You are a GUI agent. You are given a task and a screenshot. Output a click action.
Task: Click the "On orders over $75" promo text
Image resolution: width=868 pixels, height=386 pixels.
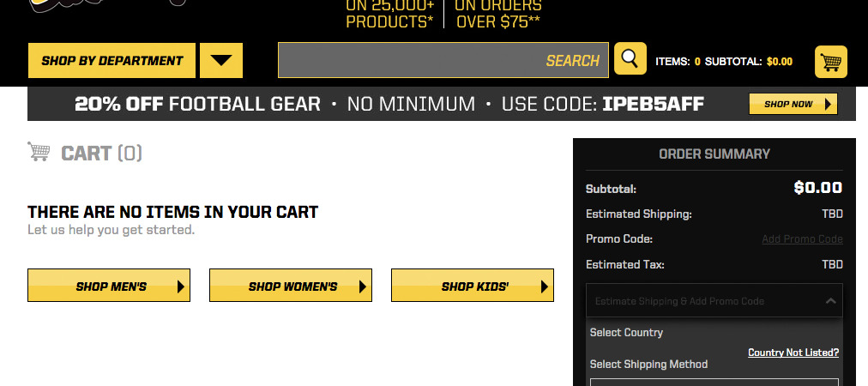click(498, 14)
